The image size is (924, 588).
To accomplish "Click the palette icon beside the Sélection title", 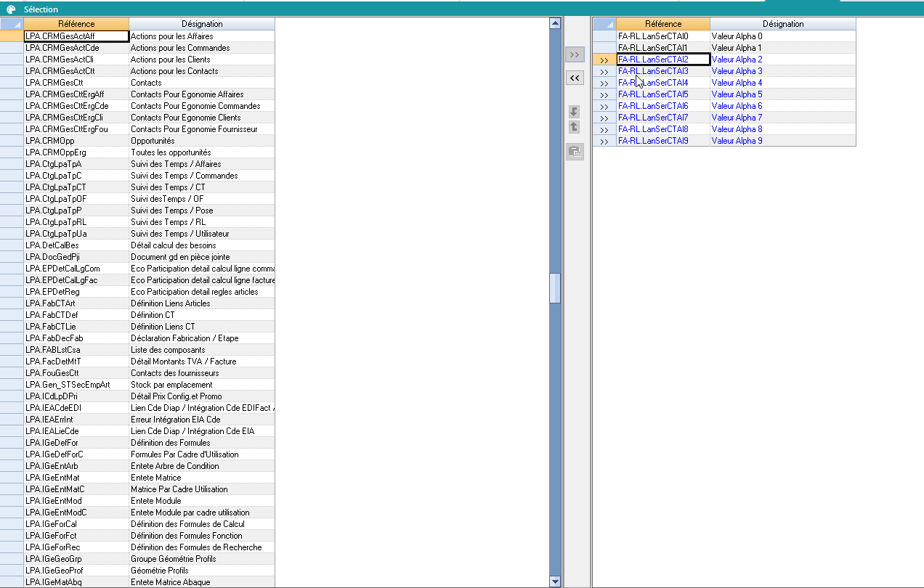I will (x=11, y=9).
